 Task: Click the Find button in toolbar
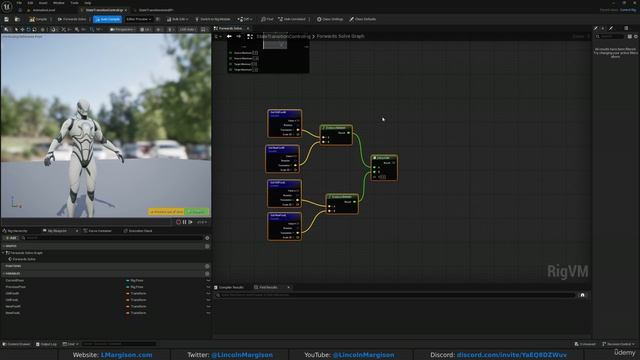pos(267,19)
